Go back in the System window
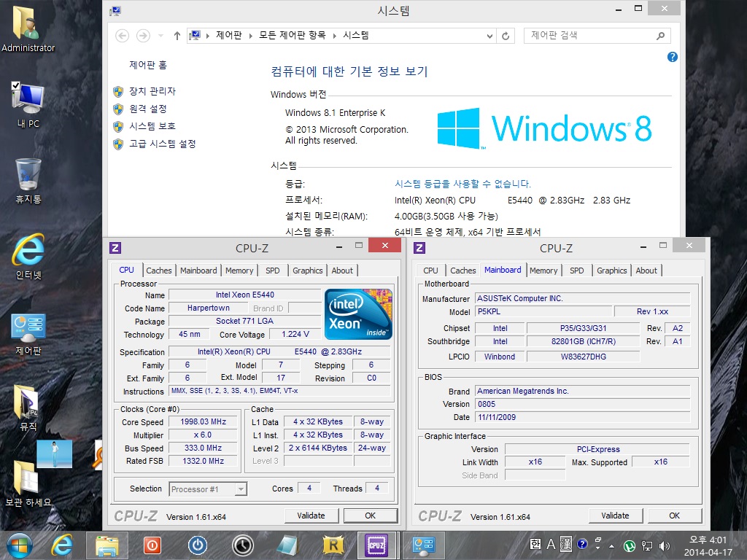 [122, 36]
